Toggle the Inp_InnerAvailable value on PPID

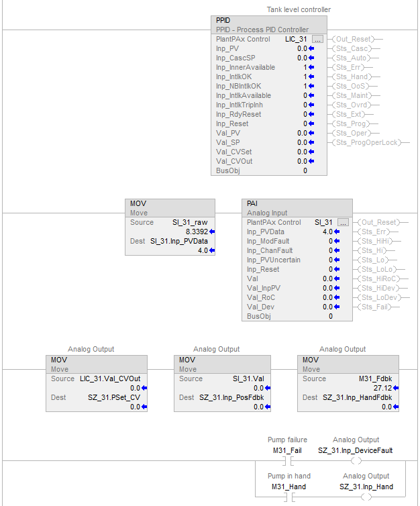305,68
